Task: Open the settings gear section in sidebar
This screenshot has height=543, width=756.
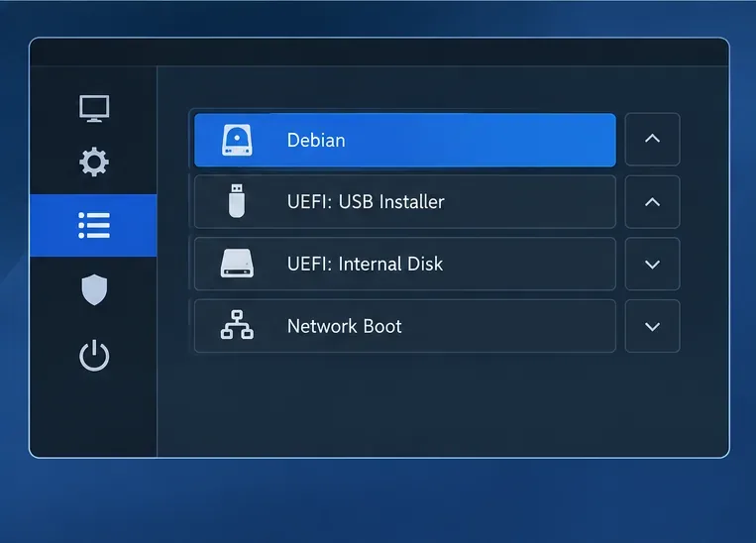Action: [94, 162]
